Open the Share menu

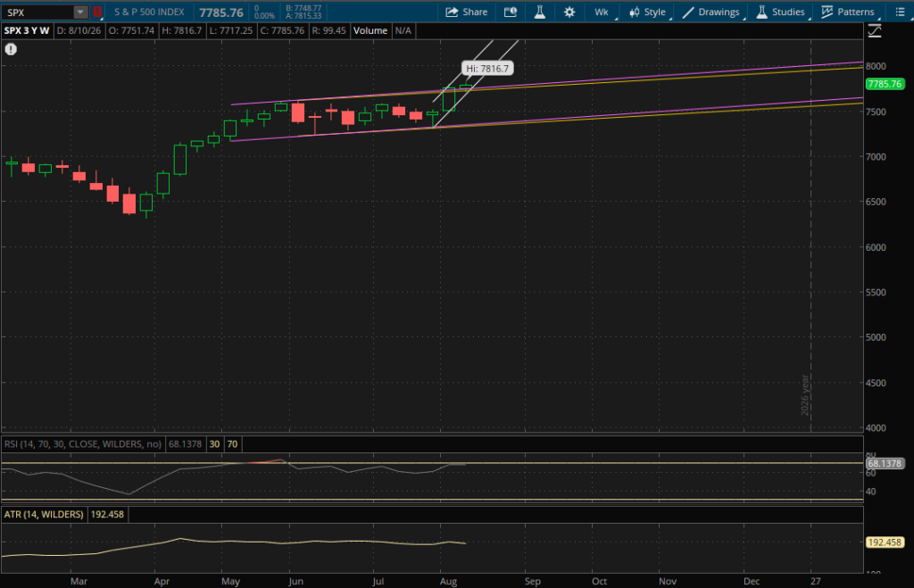[x=466, y=12]
